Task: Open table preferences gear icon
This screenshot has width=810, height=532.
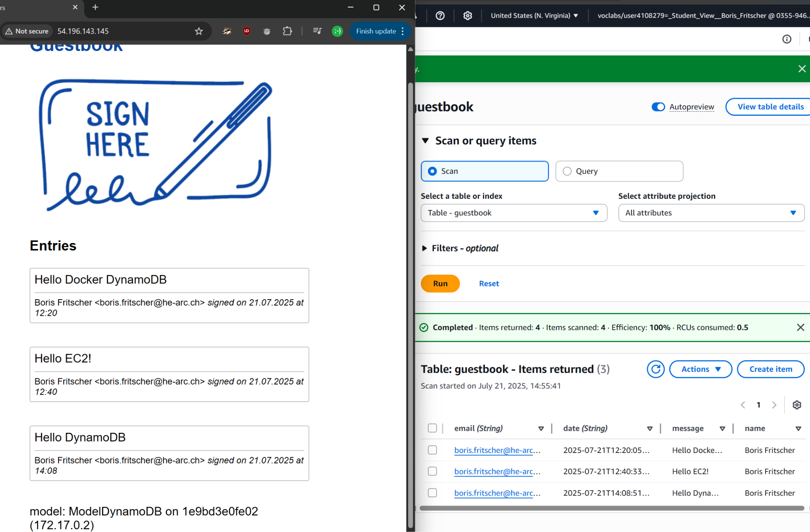Action: 797,405
